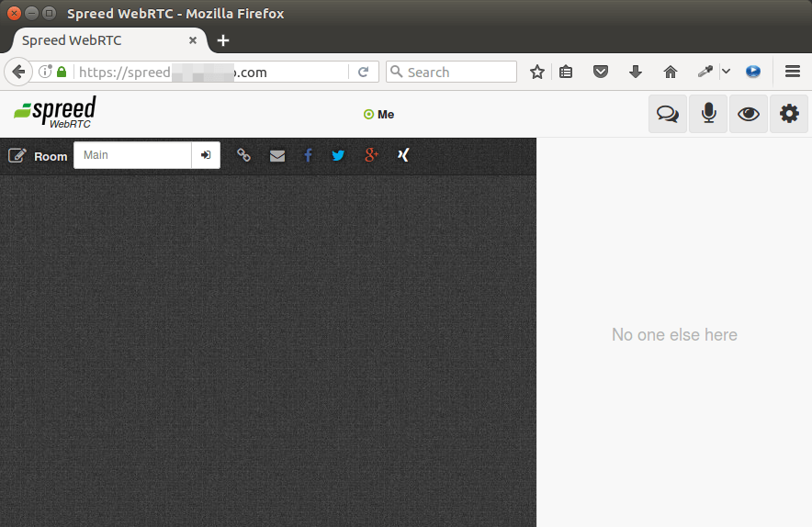Focus the Main room name field

(132, 155)
